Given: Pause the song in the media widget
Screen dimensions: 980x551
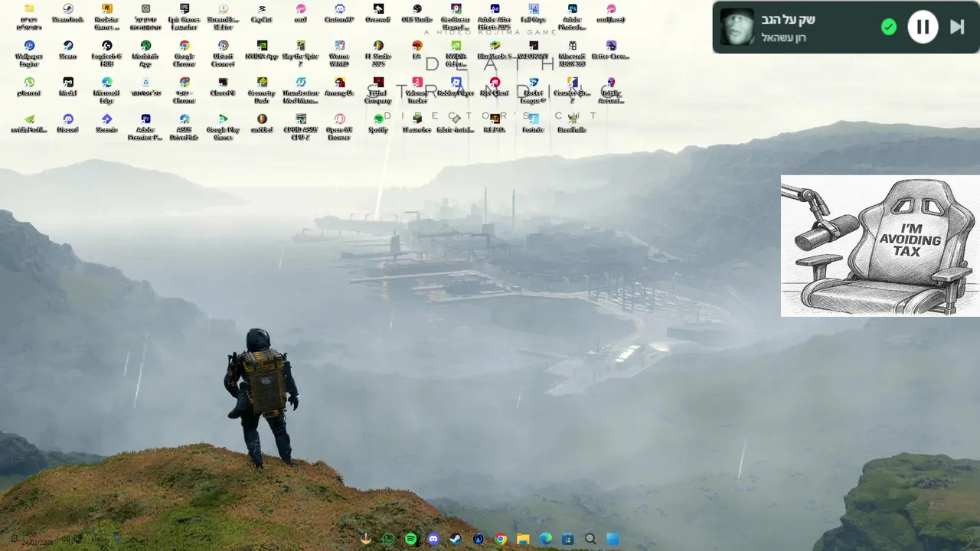Looking at the screenshot, I should pos(923,28).
